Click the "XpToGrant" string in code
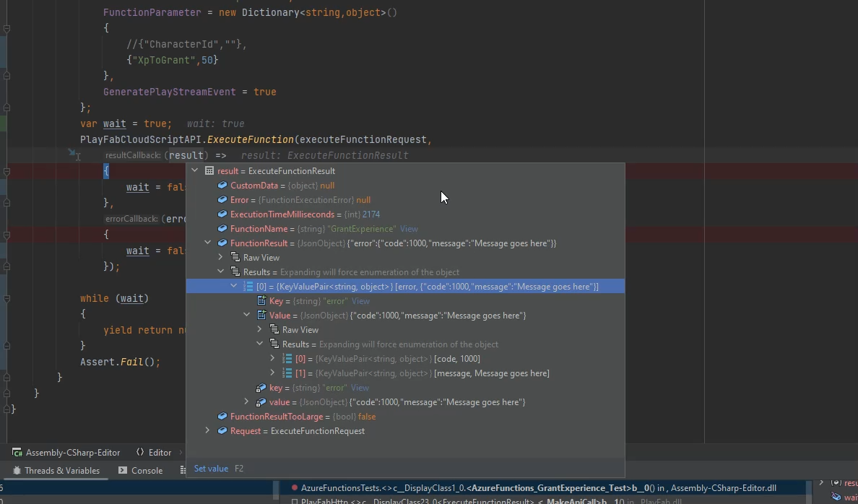Screen dimensions: 858x504 tap(164, 60)
